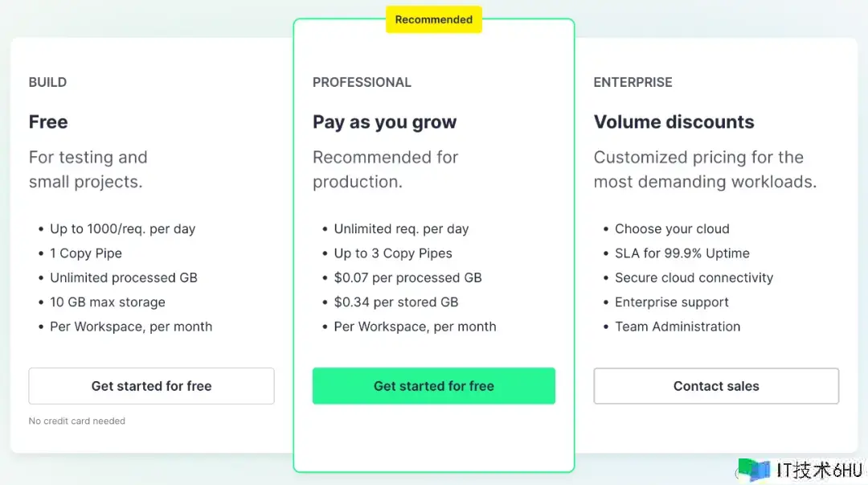Click the $0.34 per stored GB item

[x=395, y=302]
